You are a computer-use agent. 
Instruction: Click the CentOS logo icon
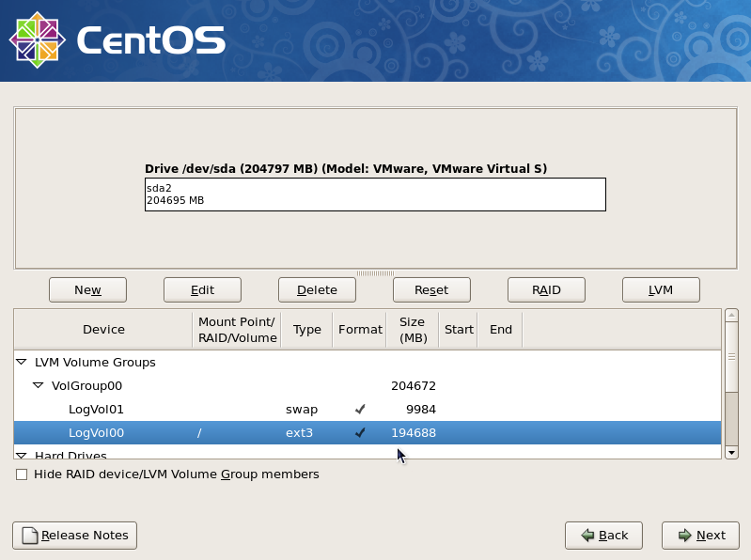38,40
